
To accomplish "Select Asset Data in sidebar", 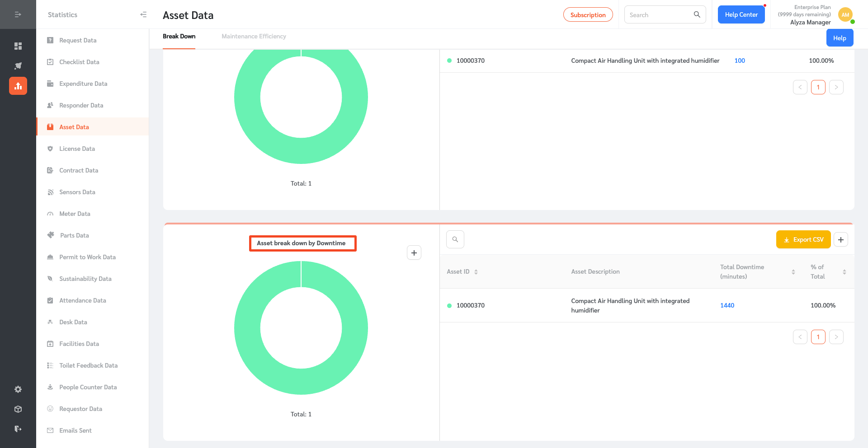I will coord(92,127).
